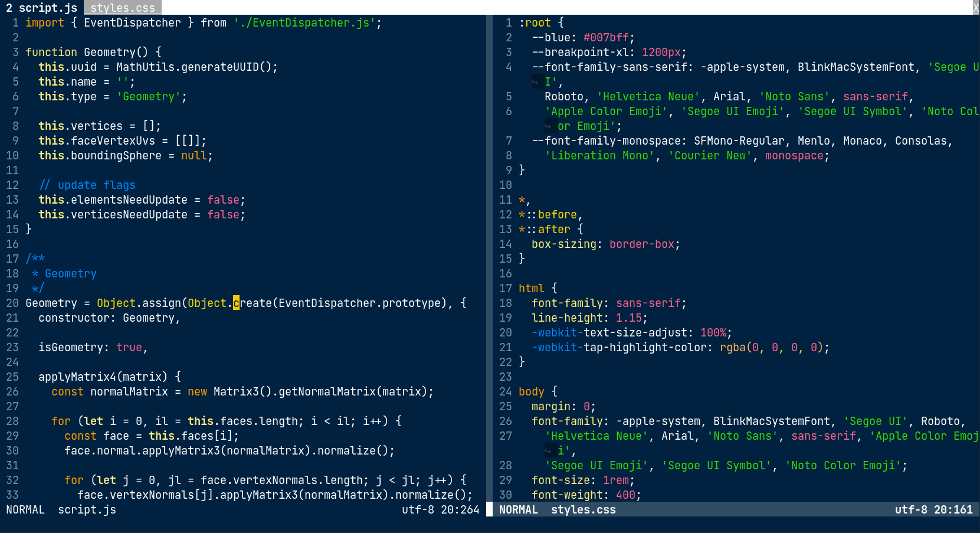Click 'isGeometry: true,' line
This screenshot has height=533, width=980.
pyautogui.click(x=93, y=347)
